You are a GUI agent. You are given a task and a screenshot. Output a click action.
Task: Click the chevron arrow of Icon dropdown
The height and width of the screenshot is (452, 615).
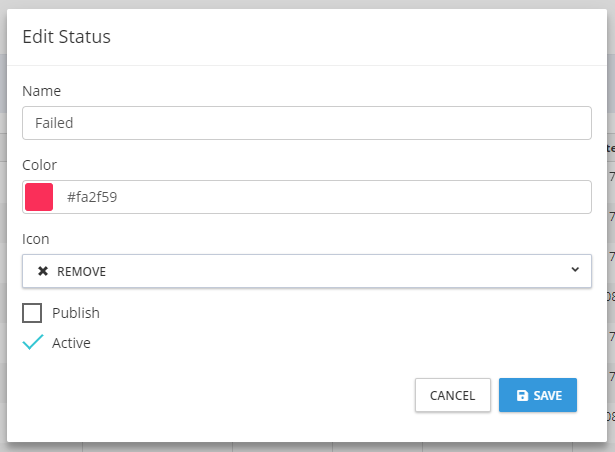point(575,270)
